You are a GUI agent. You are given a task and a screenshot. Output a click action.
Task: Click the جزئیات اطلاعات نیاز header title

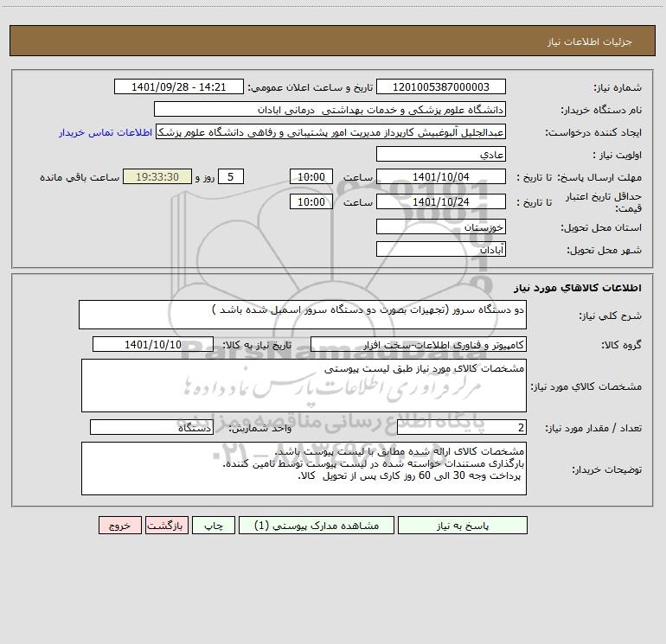[590, 41]
